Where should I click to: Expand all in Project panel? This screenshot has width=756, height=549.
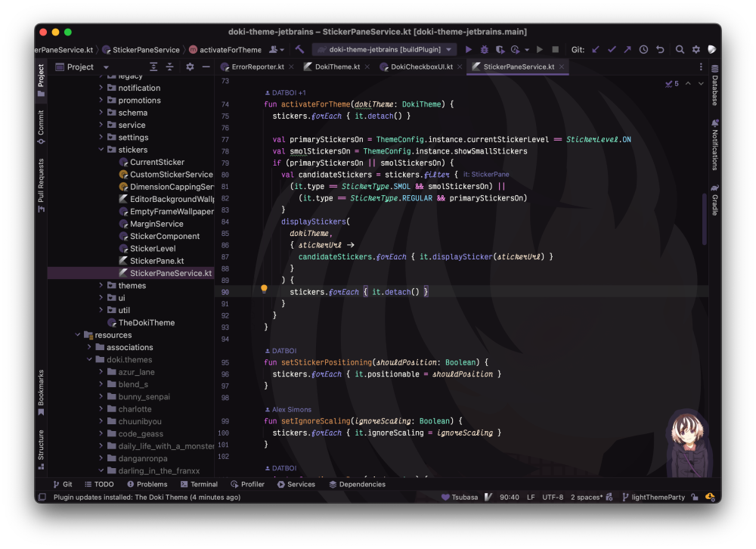point(153,67)
